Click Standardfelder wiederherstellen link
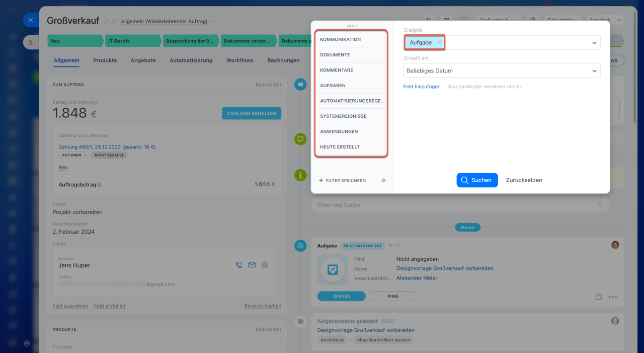The width and height of the screenshot is (644, 353). [x=485, y=87]
